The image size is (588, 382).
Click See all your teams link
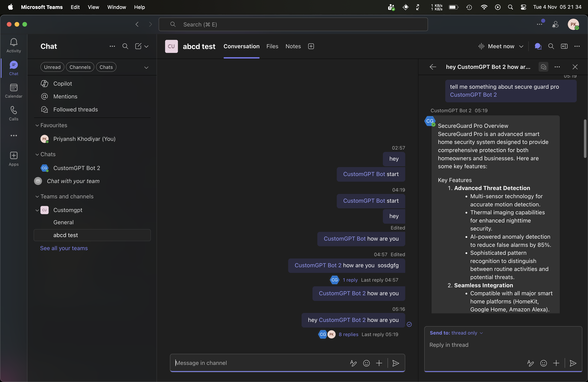64,248
